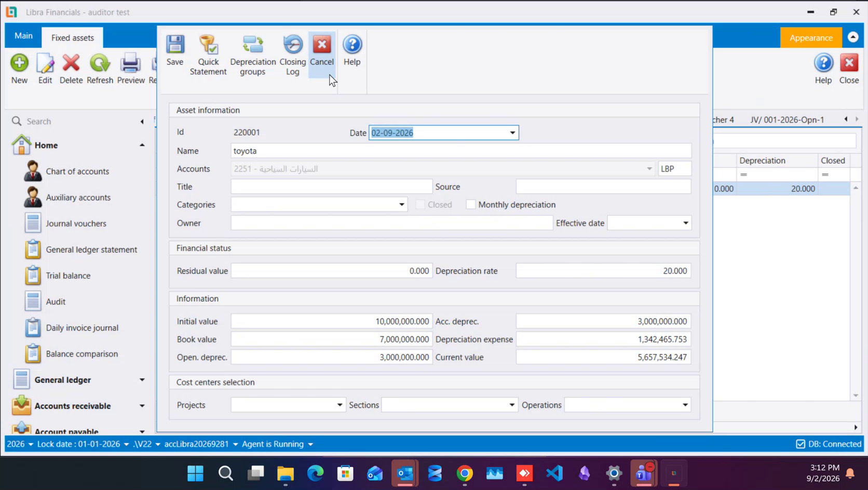Open Google Chrome from taskbar
This screenshot has height=490, width=868.
(x=465, y=473)
